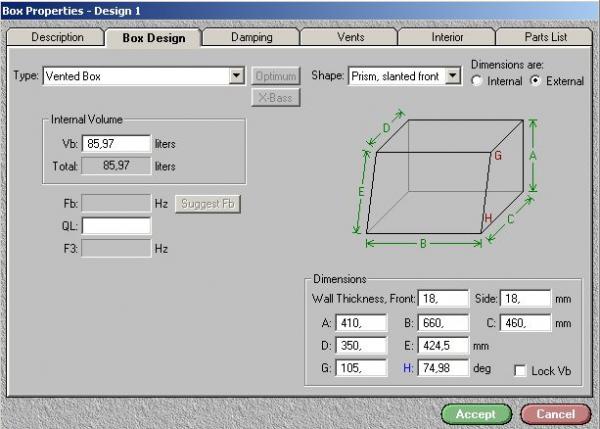Click the Vb volume input field
The width and height of the screenshot is (600, 429).
pos(116,144)
